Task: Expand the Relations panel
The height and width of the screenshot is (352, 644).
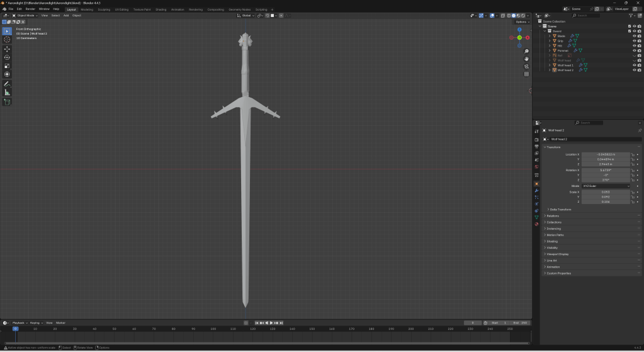Action: point(553,216)
